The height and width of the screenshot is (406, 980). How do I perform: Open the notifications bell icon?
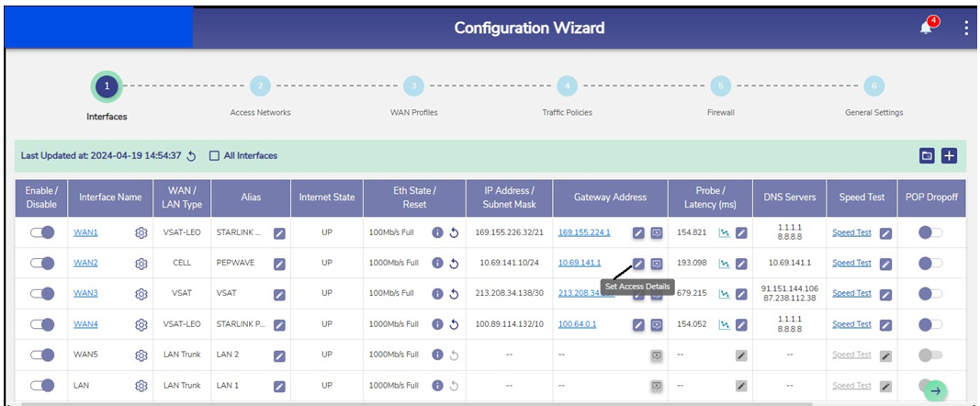[926, 28]
